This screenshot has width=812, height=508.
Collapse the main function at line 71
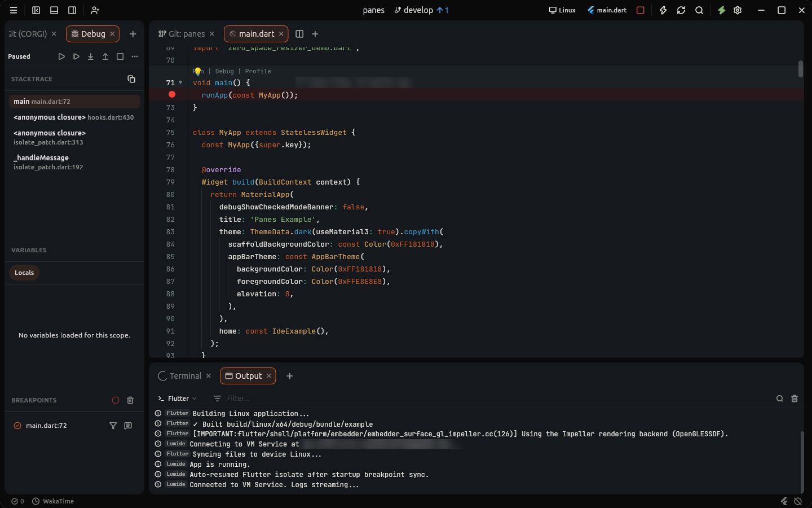click(x=180, y=82)
